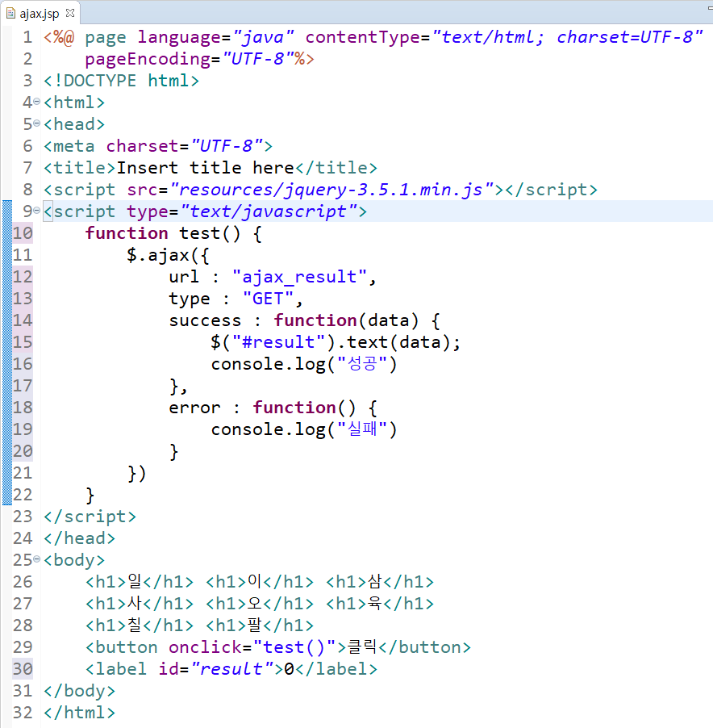Click the <h1>일</h1> element

click(140, 582)
